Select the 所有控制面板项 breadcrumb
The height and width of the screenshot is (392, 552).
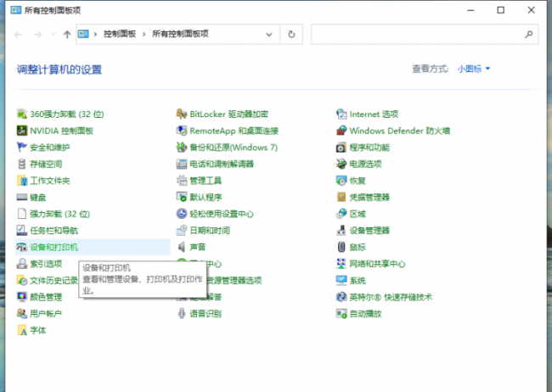tap(180, 34)
